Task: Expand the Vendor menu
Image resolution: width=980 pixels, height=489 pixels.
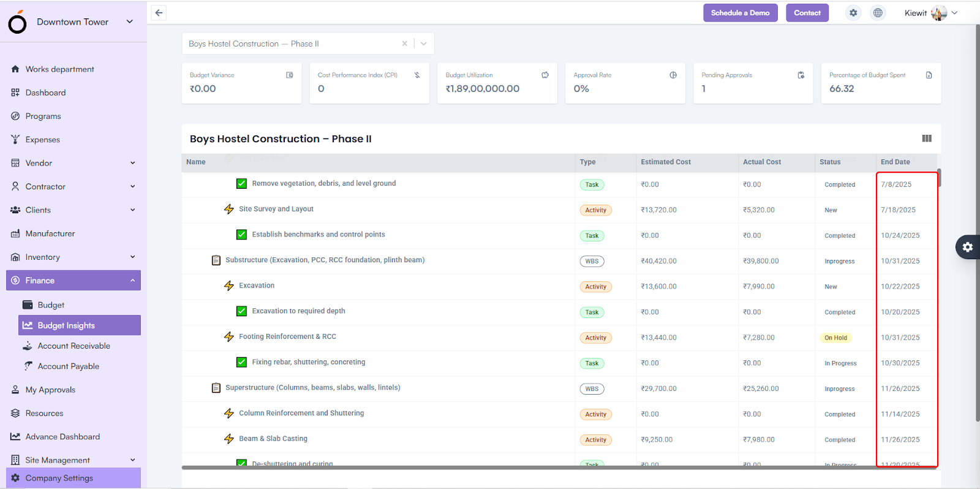Action: tap(133, 163)
